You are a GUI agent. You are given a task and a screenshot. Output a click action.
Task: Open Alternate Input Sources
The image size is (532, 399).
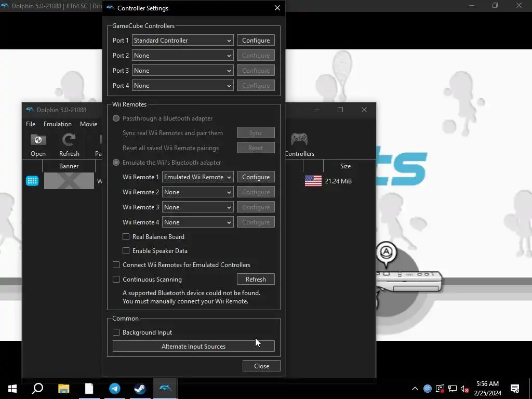pos(193,347)
